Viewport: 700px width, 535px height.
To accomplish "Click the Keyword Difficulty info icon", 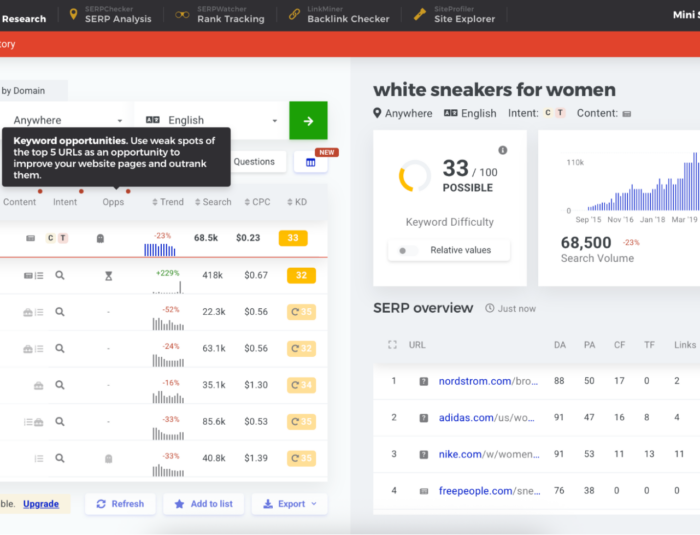I will point(503,150).
